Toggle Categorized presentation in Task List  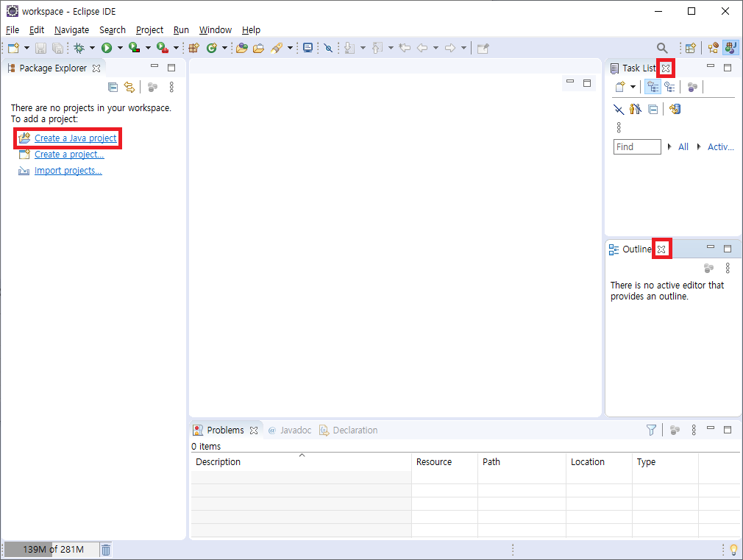[653, 87]
